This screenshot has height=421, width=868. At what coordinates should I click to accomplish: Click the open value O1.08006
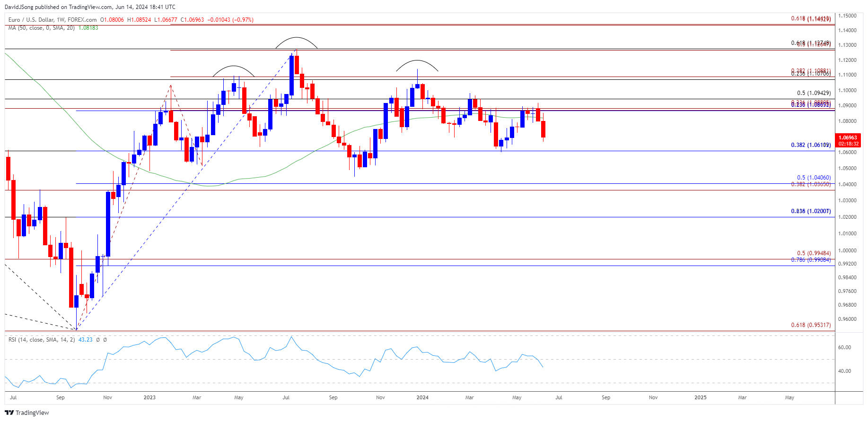click(112, 20)
